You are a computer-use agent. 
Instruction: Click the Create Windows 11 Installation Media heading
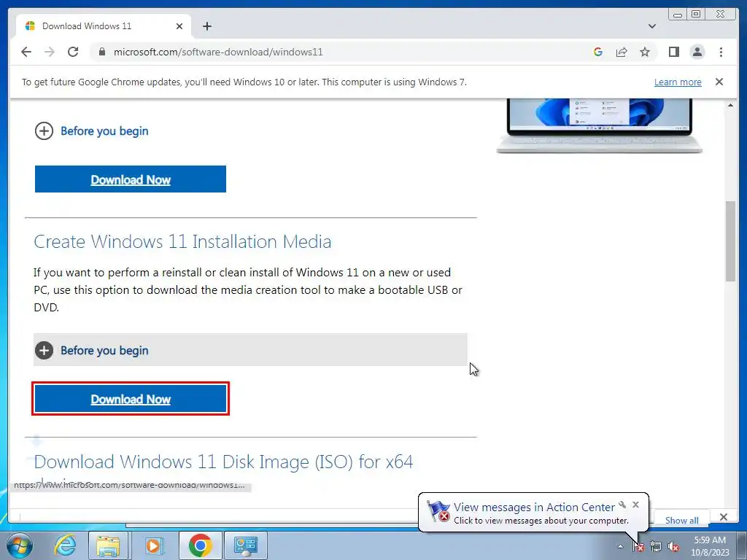[182, 241]
